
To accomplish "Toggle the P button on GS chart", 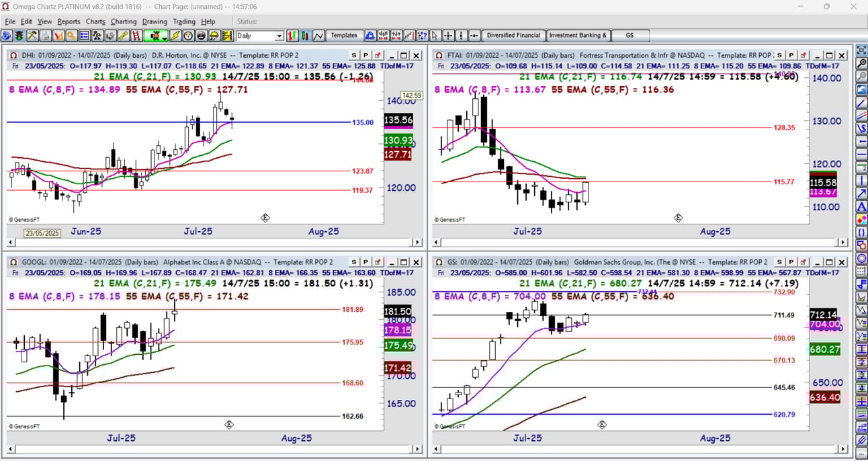I will 791,262.
